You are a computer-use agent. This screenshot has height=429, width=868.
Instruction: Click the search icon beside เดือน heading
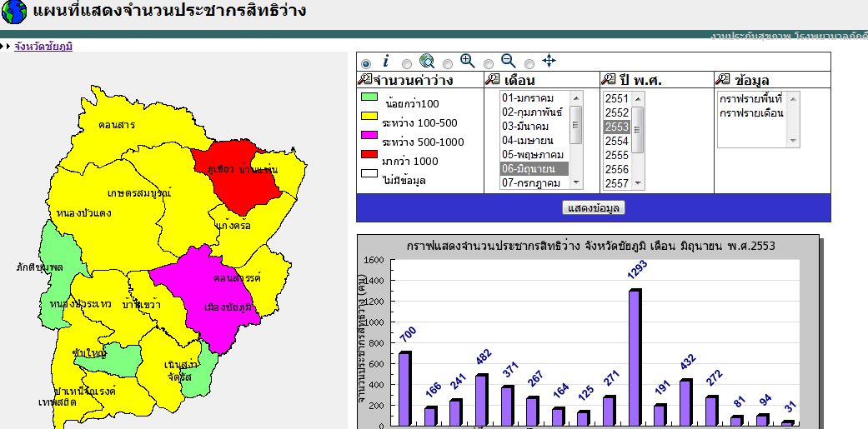pos(492,80)
